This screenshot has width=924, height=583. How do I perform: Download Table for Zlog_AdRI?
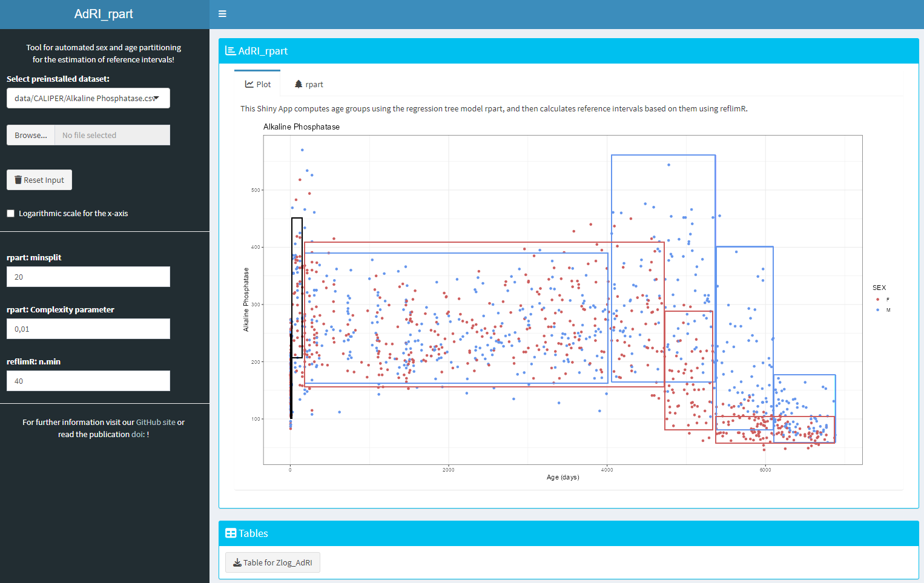[x=272, y=562]
